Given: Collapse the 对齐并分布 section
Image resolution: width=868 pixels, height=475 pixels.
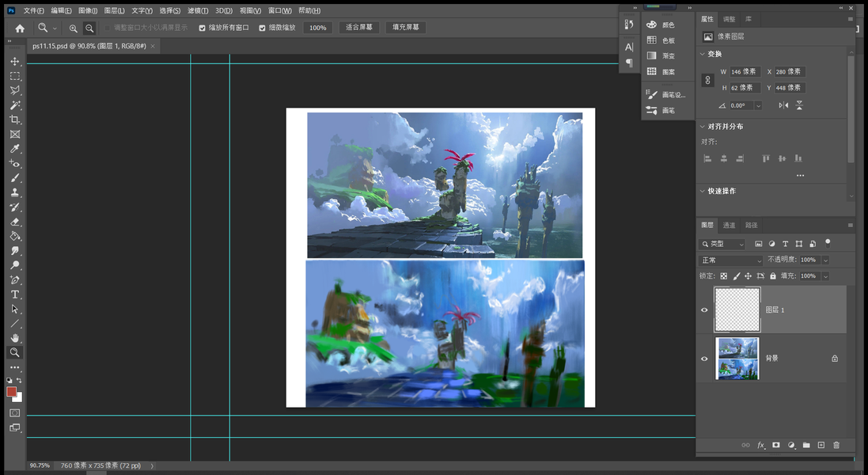Looking at the screenshot, I should pyautogui.click(x=703, y=127).
